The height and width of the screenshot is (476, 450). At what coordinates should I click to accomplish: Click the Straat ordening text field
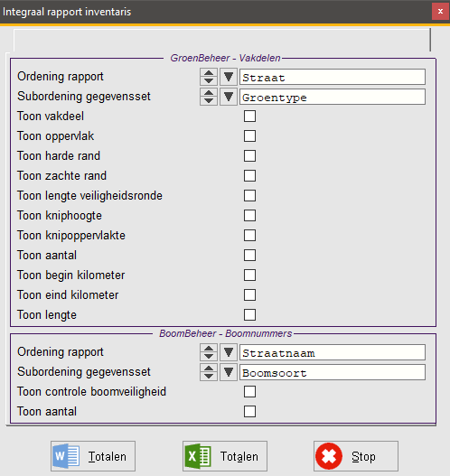tap(333, 77)
